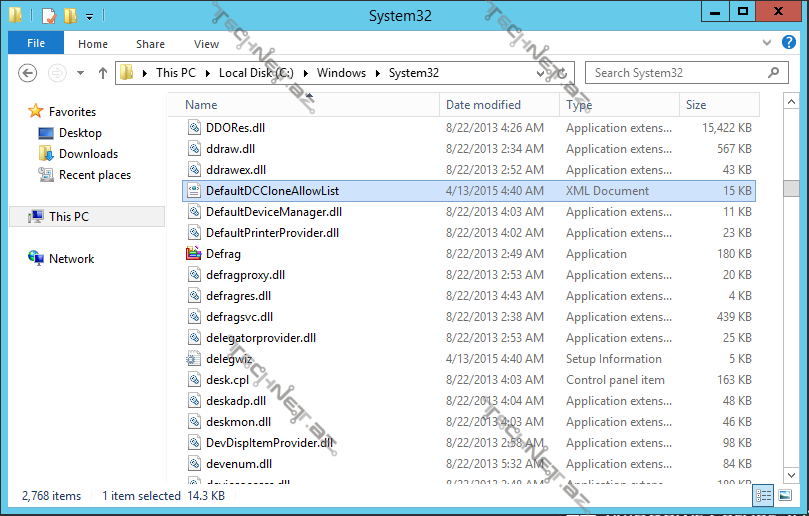The image size is (809, 516).
Task: Refresh the System32 folder view
Action: pos(562,73)
